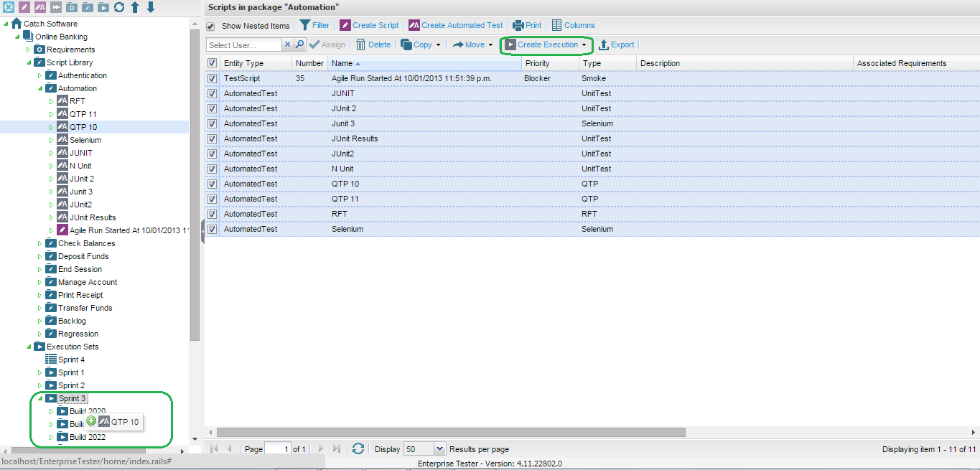Viewport: 980px width, 470px height.
Task: Uncheck Show Nested Items checkbox
Action: 211,26
